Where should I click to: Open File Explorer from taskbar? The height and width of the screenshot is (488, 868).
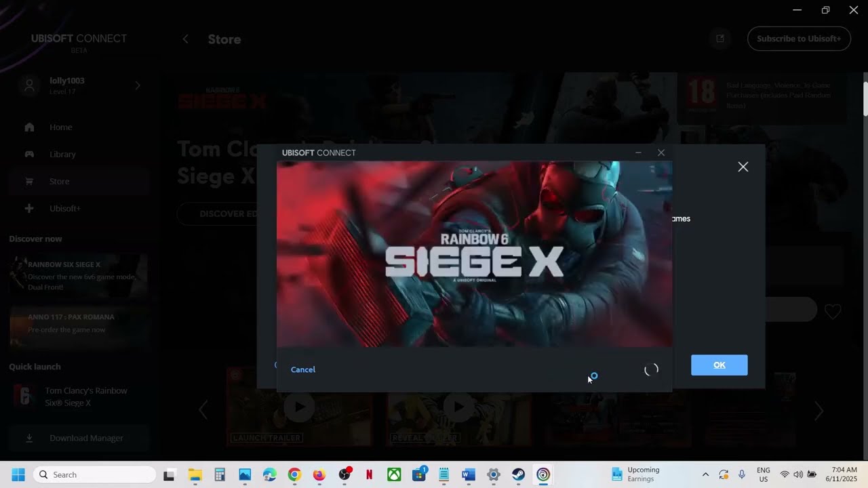(x=195, y=474)
